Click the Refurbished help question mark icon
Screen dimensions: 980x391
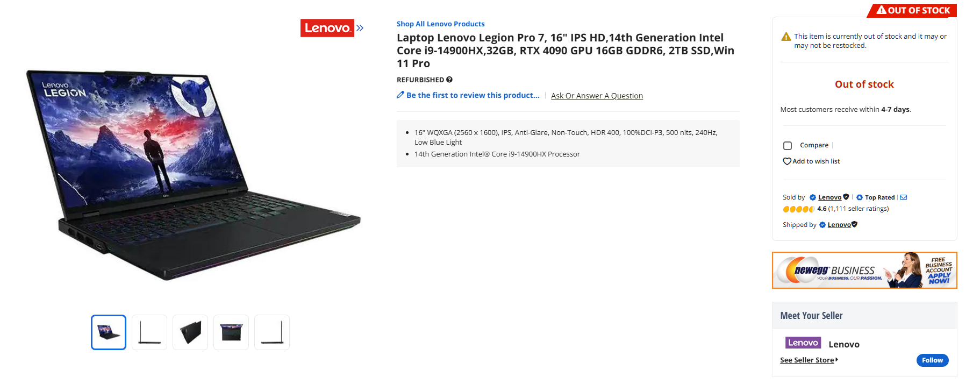[x=449, y=80]
